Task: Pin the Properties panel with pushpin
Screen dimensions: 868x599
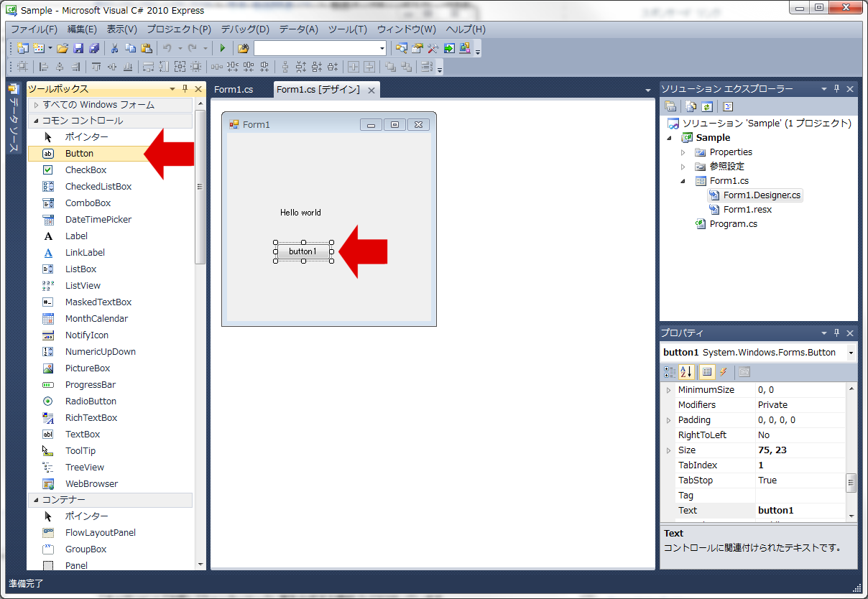Action: [x=836, y=333]
